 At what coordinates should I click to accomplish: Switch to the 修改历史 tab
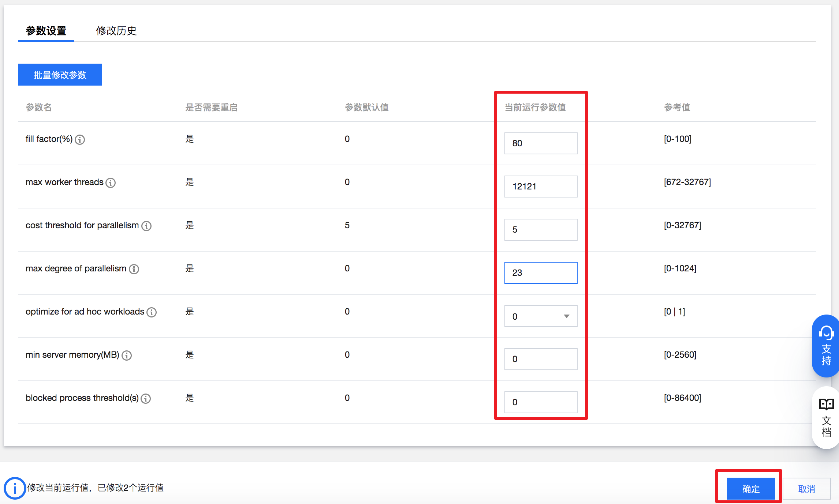pos(116,31)
